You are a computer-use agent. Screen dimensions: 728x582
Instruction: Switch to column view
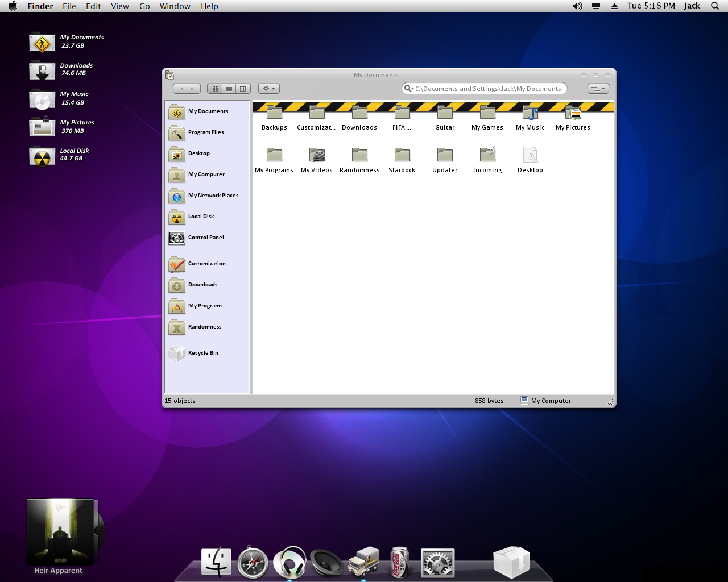tap(243, 89)
